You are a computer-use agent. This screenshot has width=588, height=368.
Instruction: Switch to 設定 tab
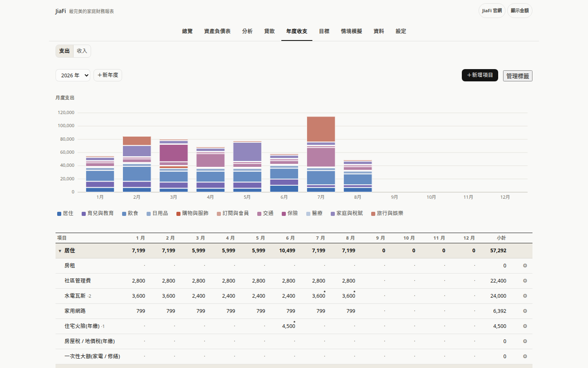point(401,31)
